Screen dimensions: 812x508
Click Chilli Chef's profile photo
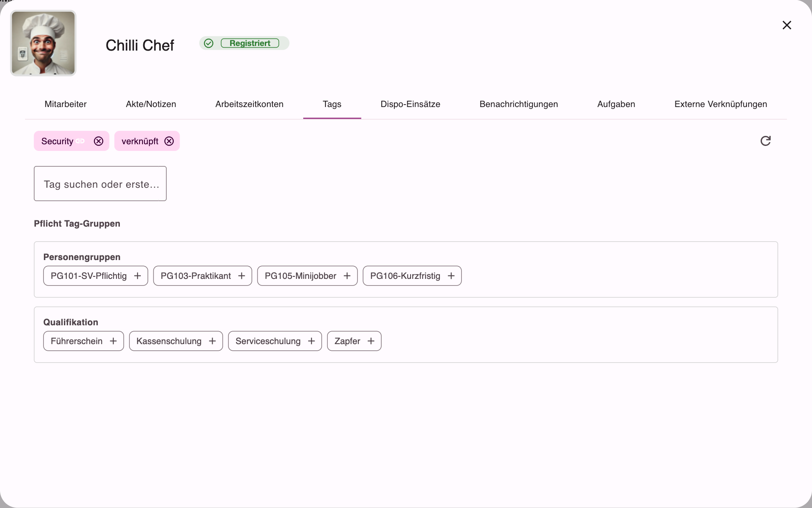click(x=43, y=43)
